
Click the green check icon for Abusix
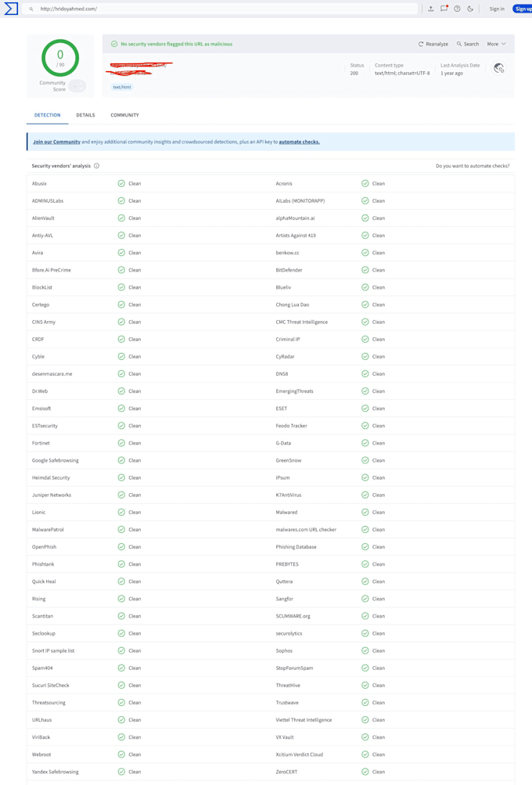point(121,184)
